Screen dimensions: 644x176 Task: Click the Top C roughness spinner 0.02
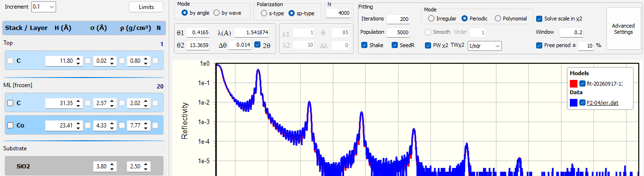(105, 61)
